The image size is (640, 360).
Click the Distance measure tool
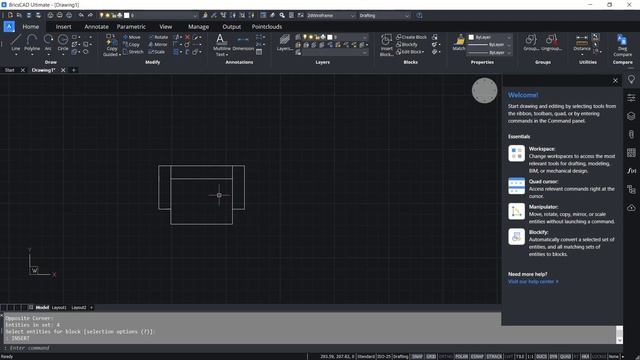[x=582, y=42]
